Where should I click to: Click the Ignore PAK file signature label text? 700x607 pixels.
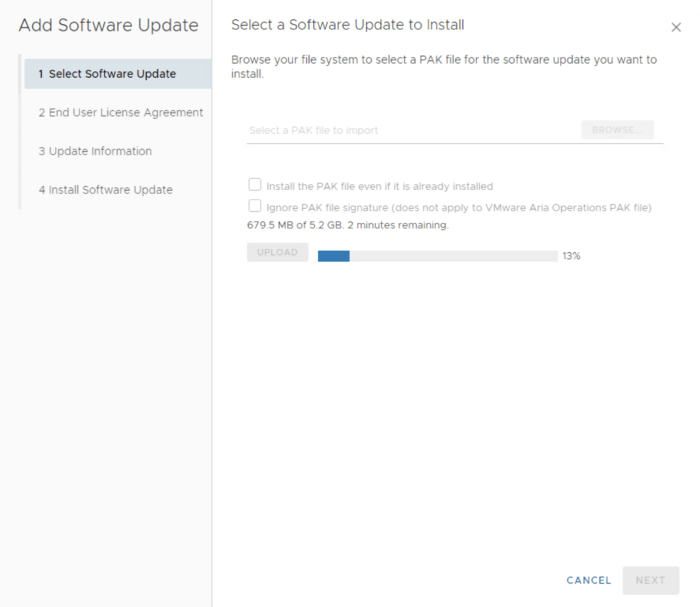click(458, 207)
